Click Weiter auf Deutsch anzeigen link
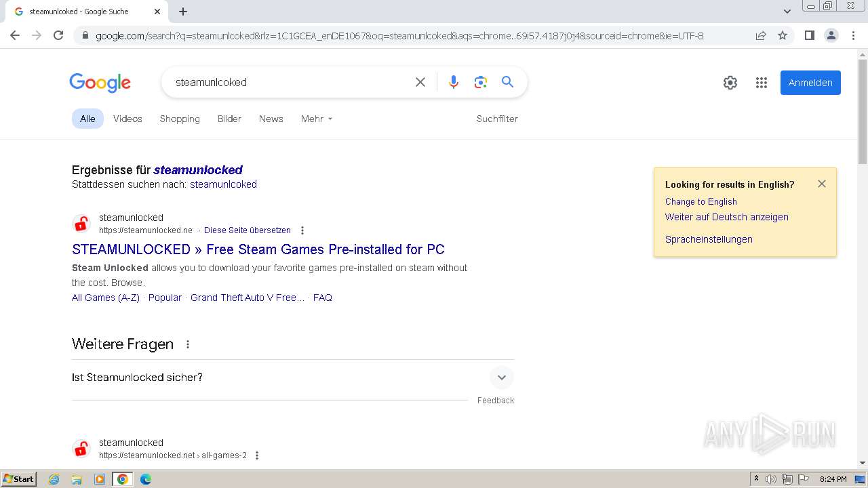This screenshot has height=488, width=868. tap(727, 217)
